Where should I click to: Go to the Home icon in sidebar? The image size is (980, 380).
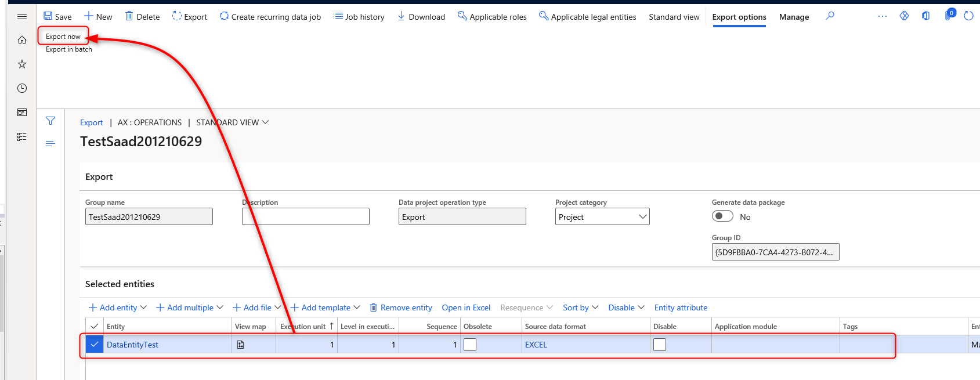[x=22, y=40]
